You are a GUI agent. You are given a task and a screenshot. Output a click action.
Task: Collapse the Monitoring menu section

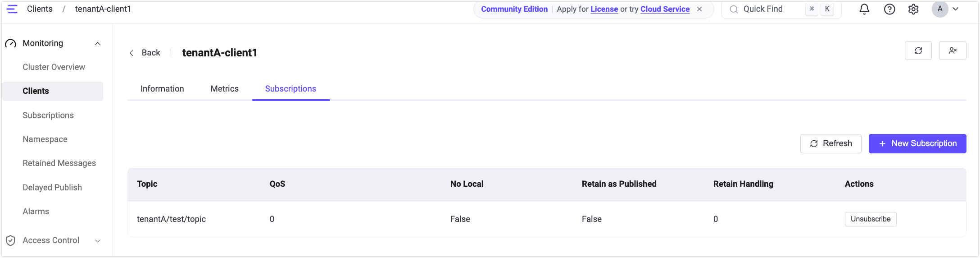click(x=98, y=43)
